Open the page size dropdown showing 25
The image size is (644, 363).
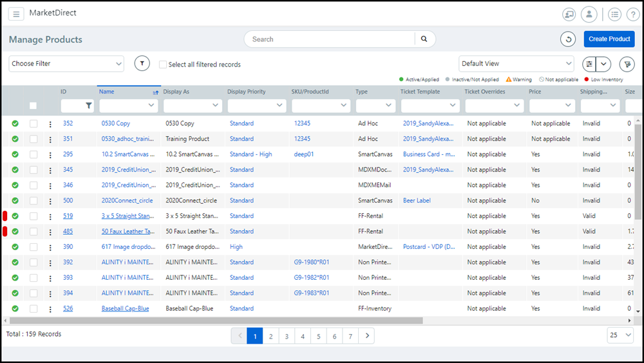tap(620, 335)
